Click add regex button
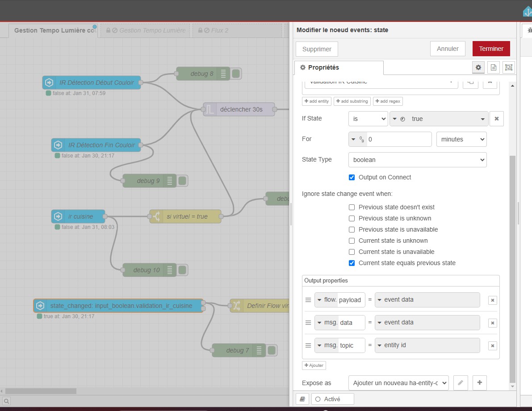Screen dimensions: 532x411 (388, 101)
